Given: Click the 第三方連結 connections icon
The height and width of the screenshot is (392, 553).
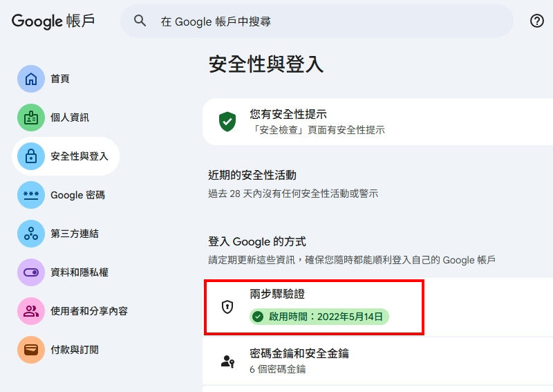Looking at the screenshot, I should [31, 234].
